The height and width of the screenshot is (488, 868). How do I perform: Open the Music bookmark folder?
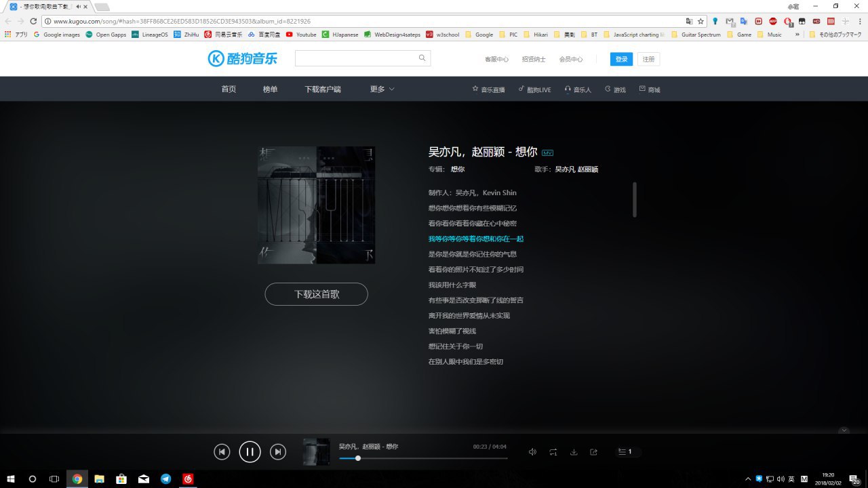(x=770, y=35)
